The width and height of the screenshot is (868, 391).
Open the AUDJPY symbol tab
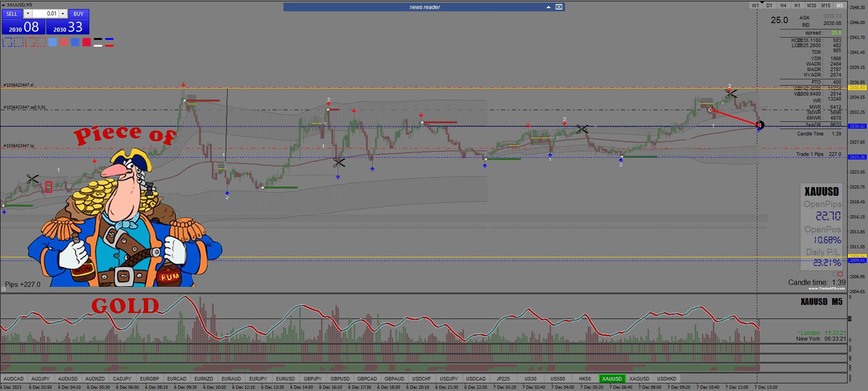pyautogui.click(x=41, y=379)
